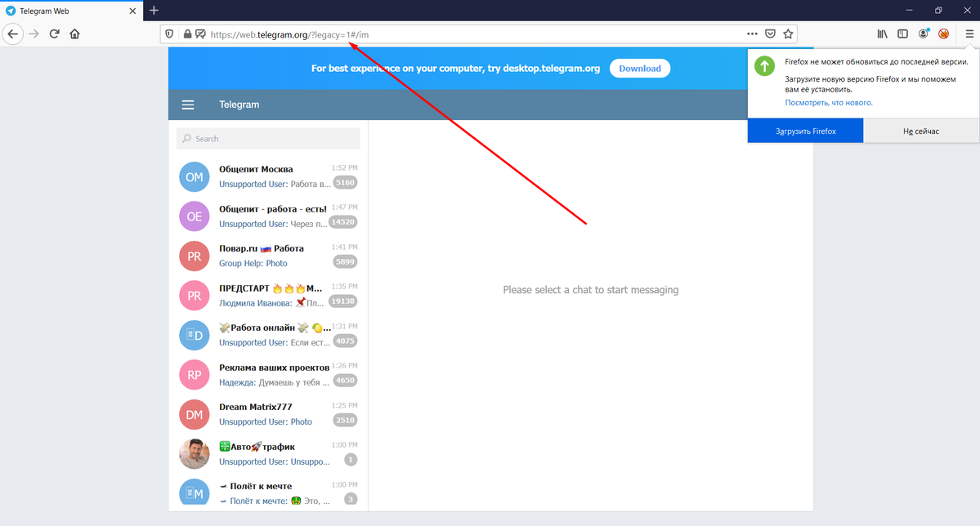Click the 5899 unread badge

click(x=345, y=261)
